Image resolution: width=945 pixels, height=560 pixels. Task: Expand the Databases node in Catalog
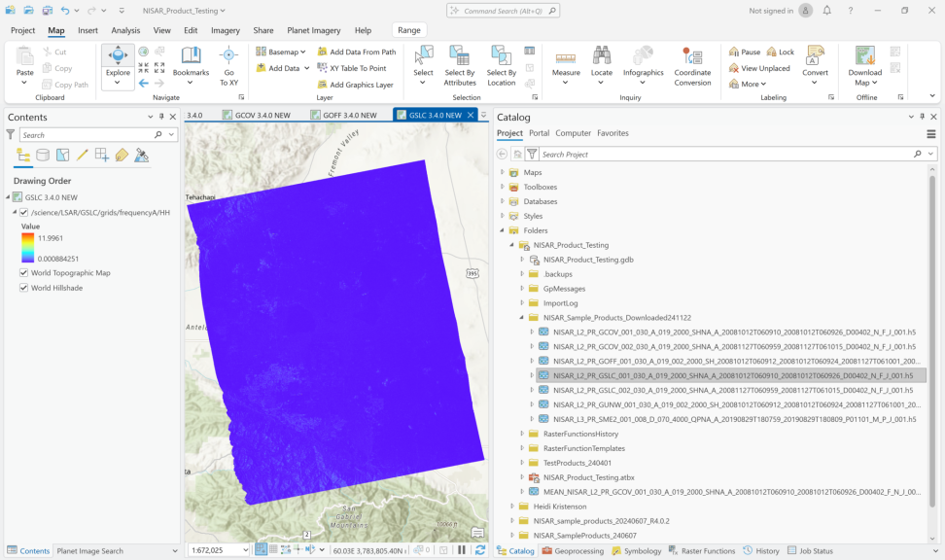pos(502,201)
